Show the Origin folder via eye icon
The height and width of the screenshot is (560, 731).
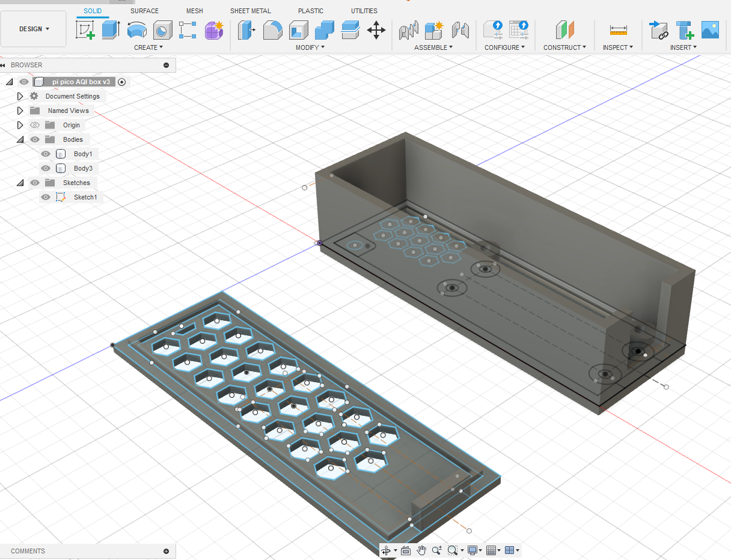35,125
